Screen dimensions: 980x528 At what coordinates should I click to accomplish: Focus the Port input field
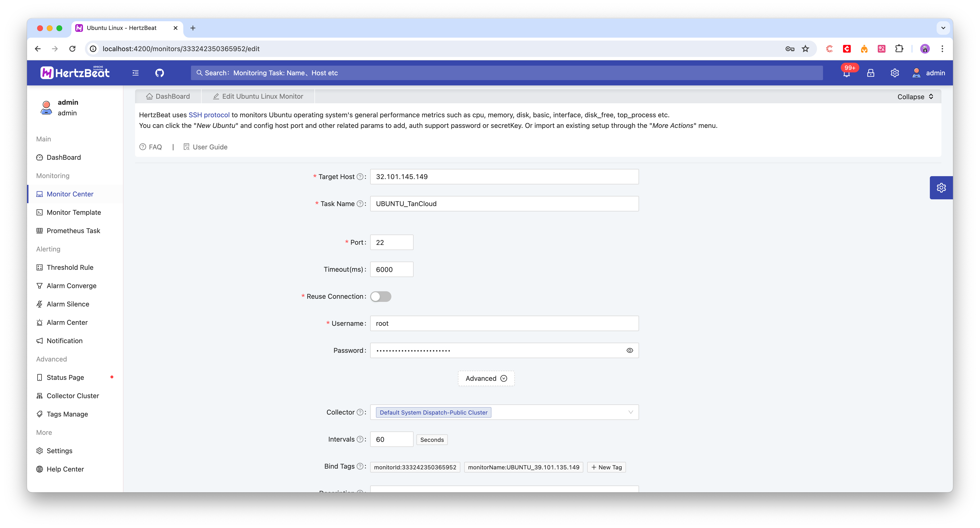tap(391, 243)
